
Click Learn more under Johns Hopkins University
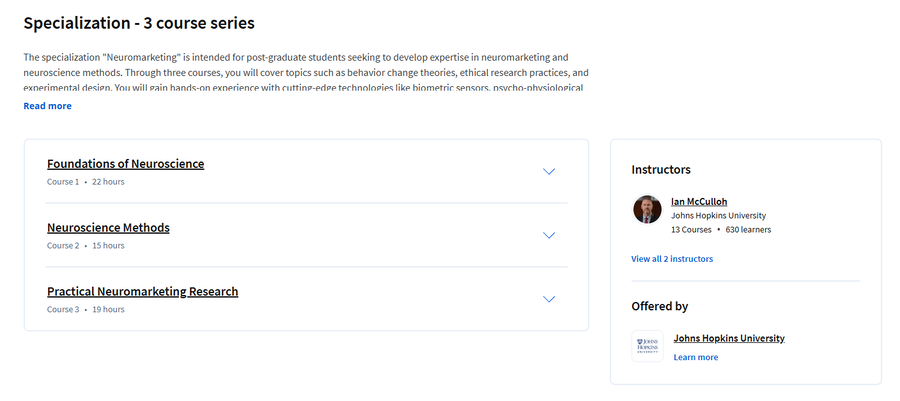point(696,357)
